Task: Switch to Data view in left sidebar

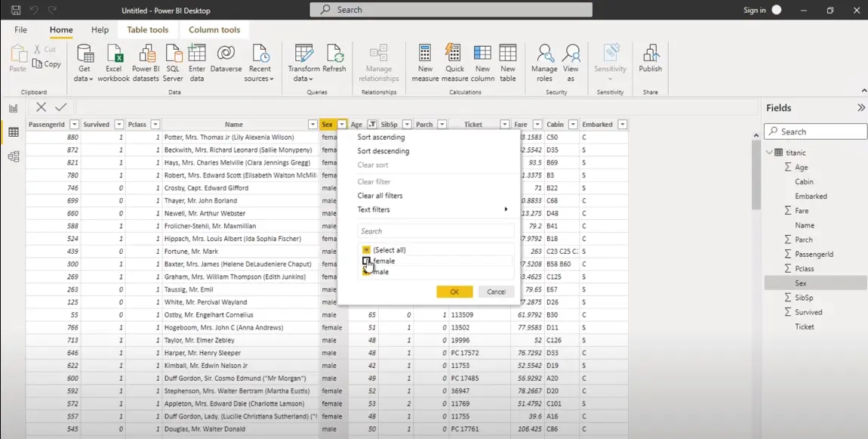Action: tap(13, 132)
